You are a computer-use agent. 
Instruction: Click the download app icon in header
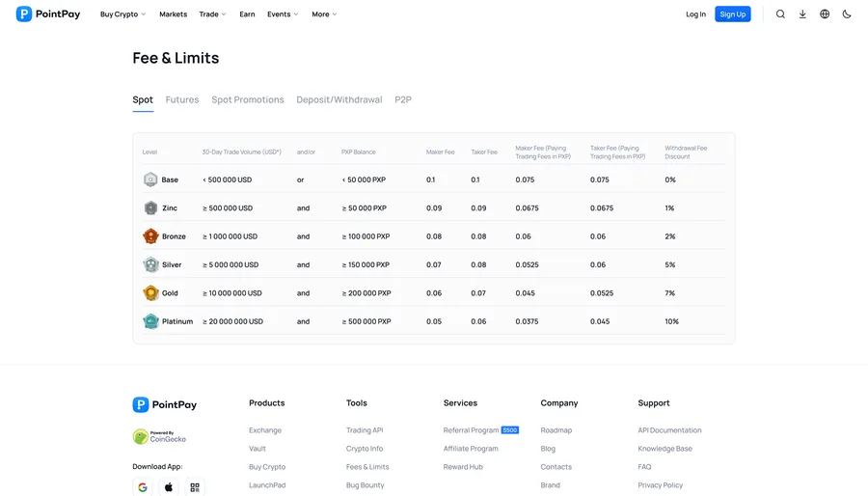coord(802,14)
